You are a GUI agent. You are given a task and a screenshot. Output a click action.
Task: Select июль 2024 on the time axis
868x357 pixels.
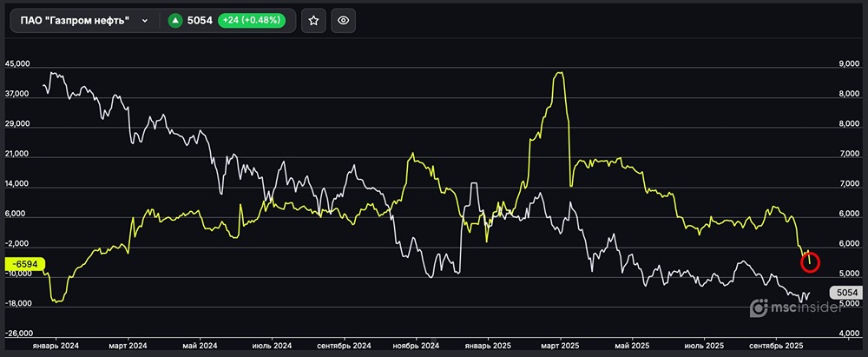(272, 345)
